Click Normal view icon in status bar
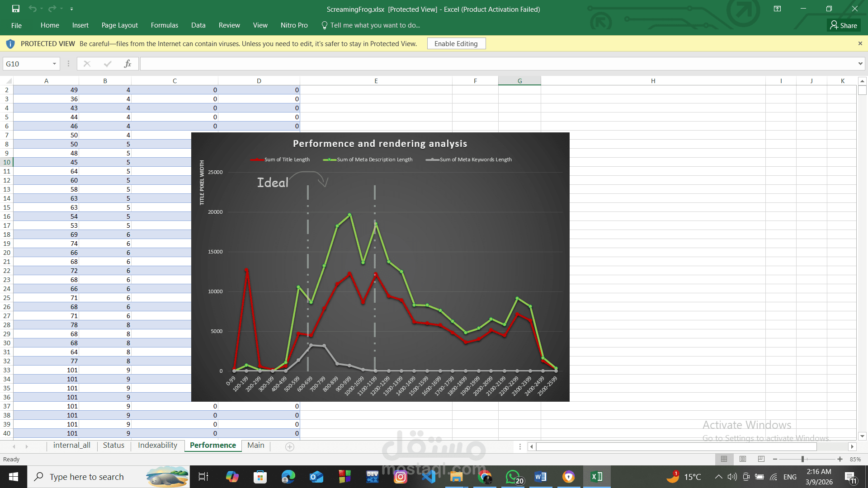The width and height of the screenshot is (868, 488). pos(724,459)
